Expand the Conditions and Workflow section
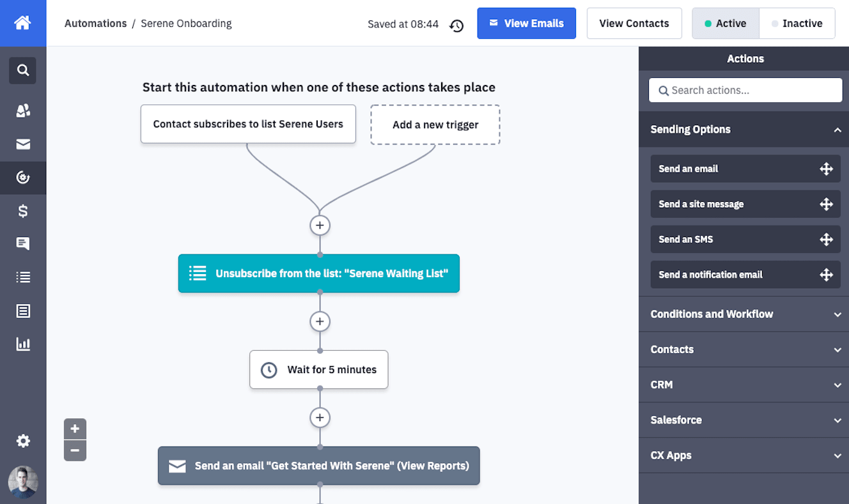Viewport: 849px width, 504px height. tap(837, 314)
